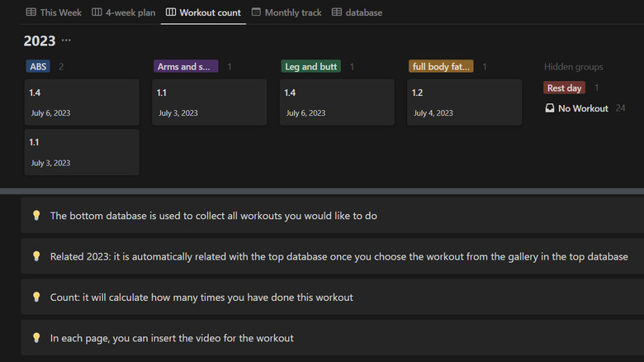Viewport: 644px width, 362px height.
Task: Switch to the Monthly track tab
Action: (293, 12)
